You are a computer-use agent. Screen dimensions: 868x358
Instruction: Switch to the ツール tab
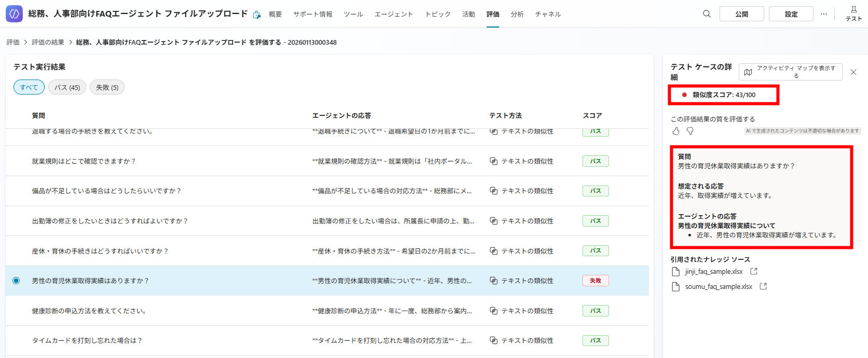[x=353, y=14]
